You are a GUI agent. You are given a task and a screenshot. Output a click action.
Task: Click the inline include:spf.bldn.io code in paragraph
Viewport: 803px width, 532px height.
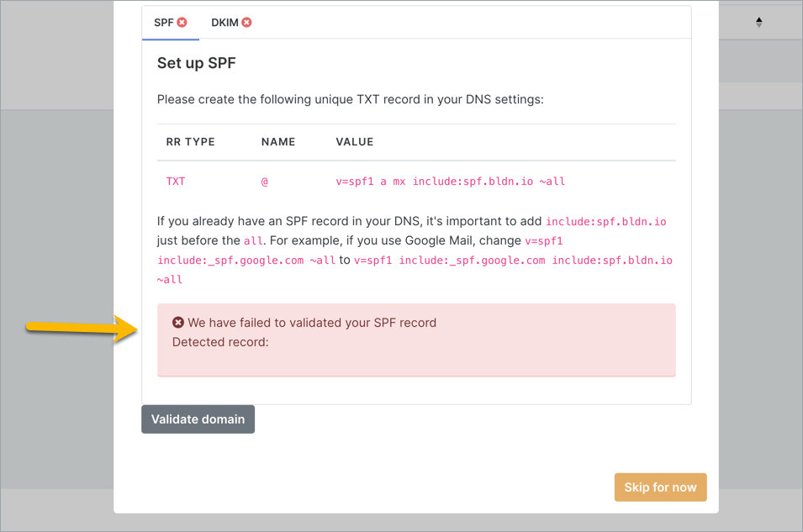[x=605, y=222]
